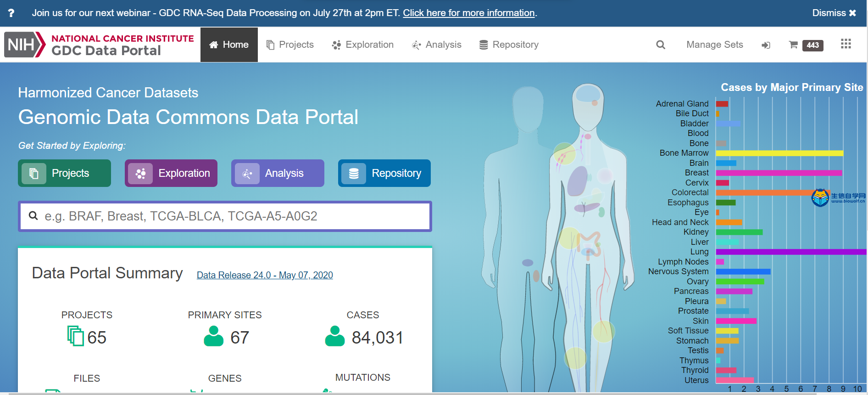Click the login arrow icon
The image size is (868, 395).
766,45
